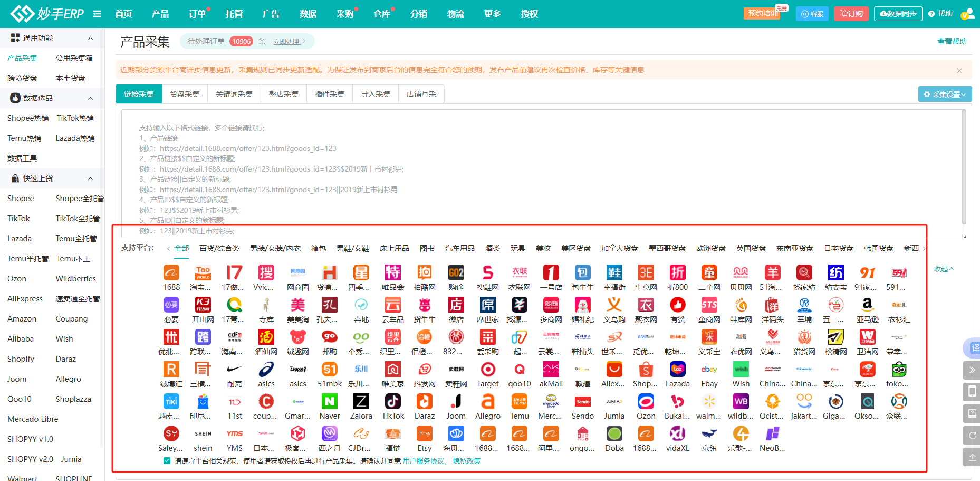Select the Etsy platform icon
Image resolution: width=980 pixels, height=481 pixels.
(424, 434)
